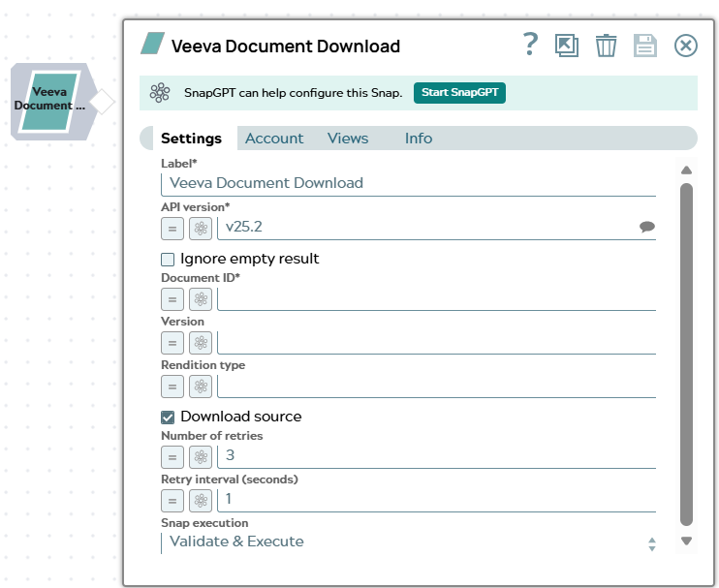
Task: Click the teal Snap icon in dialog title
Action: [x=152, y=44]
